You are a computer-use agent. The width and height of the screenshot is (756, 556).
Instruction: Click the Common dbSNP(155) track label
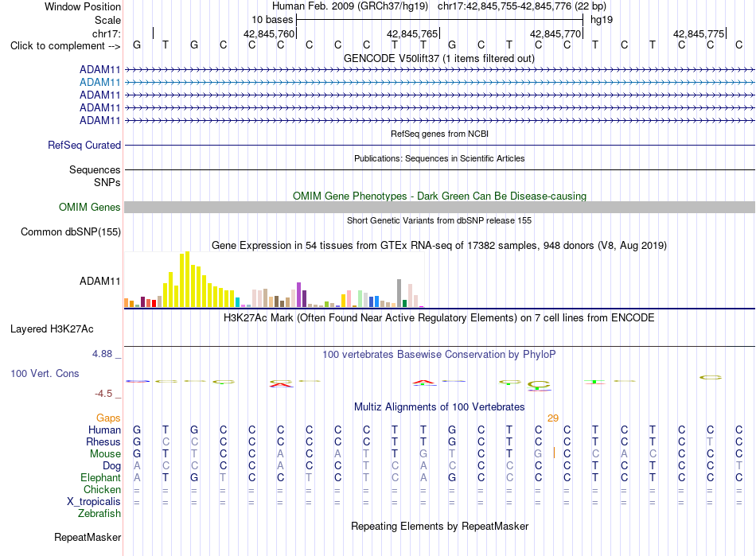click(x=71, y=231)
